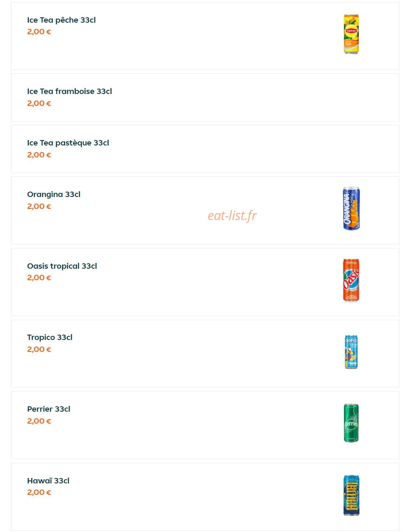Select the Perrier 33cl title

[x=49, y=409]
